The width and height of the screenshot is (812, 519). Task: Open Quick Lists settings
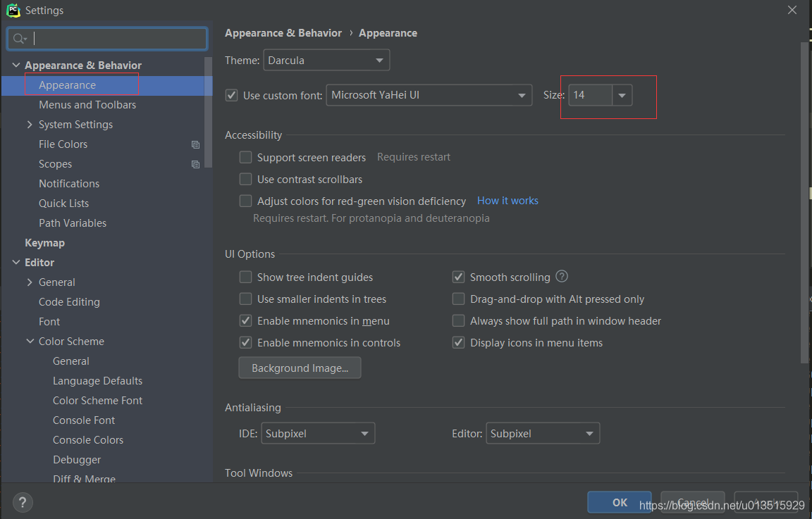click(x=63, y=204)
